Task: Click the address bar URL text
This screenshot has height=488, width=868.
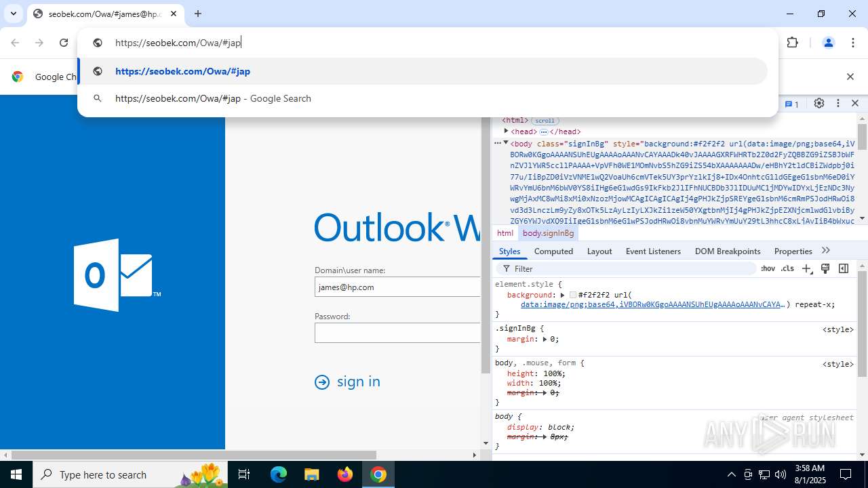Action: (x=178, y=43)
